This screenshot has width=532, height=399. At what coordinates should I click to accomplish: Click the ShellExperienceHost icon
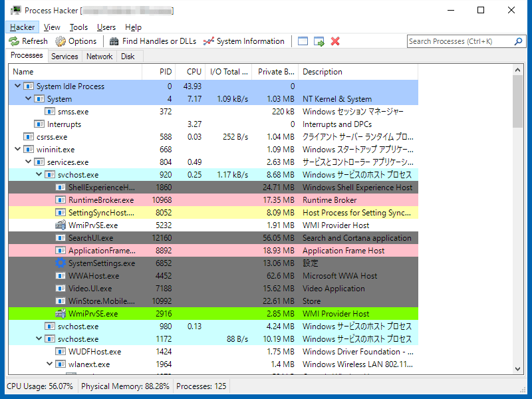pos(61,188)
